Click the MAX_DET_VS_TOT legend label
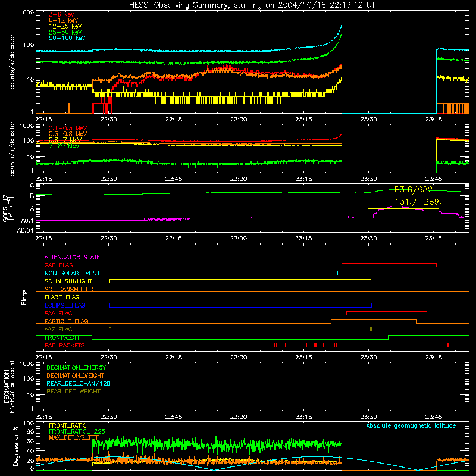 (x=73, y=437)
